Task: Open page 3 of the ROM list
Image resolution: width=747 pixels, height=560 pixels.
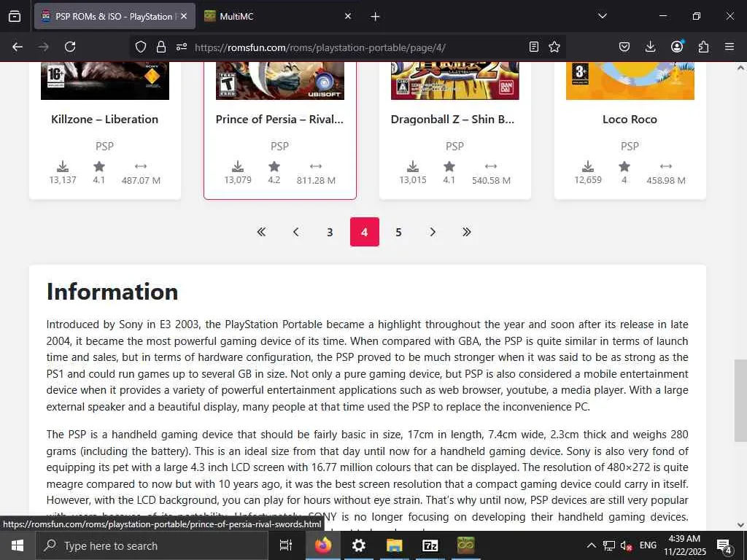Action: coord(330,232)
